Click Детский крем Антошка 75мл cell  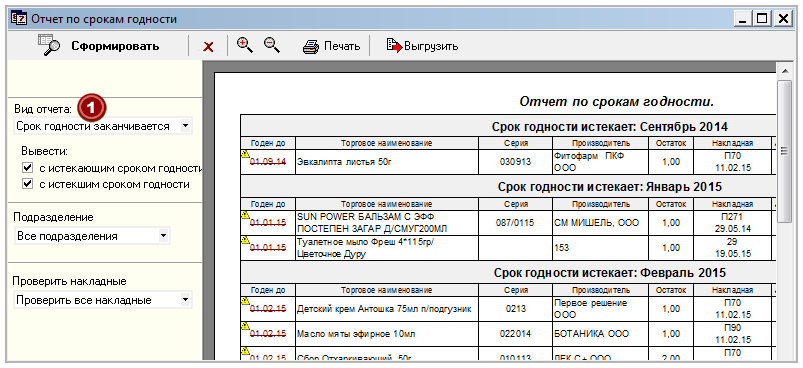387,309
